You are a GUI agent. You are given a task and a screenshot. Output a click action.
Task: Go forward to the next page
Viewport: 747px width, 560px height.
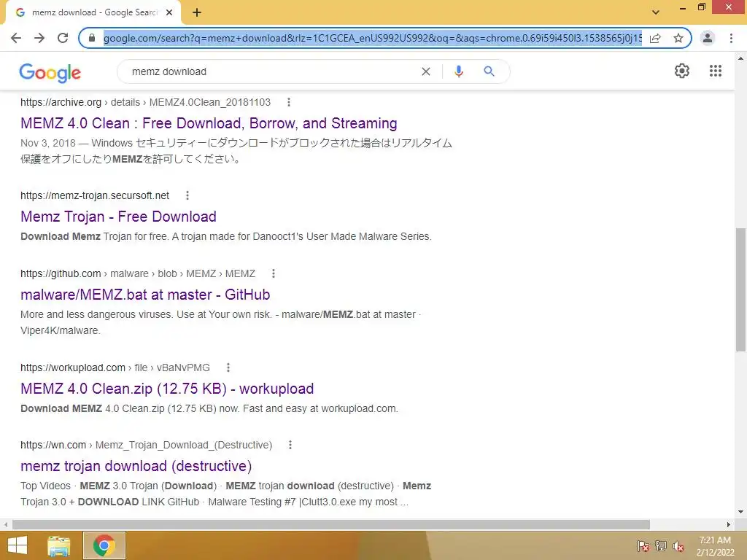39,38
